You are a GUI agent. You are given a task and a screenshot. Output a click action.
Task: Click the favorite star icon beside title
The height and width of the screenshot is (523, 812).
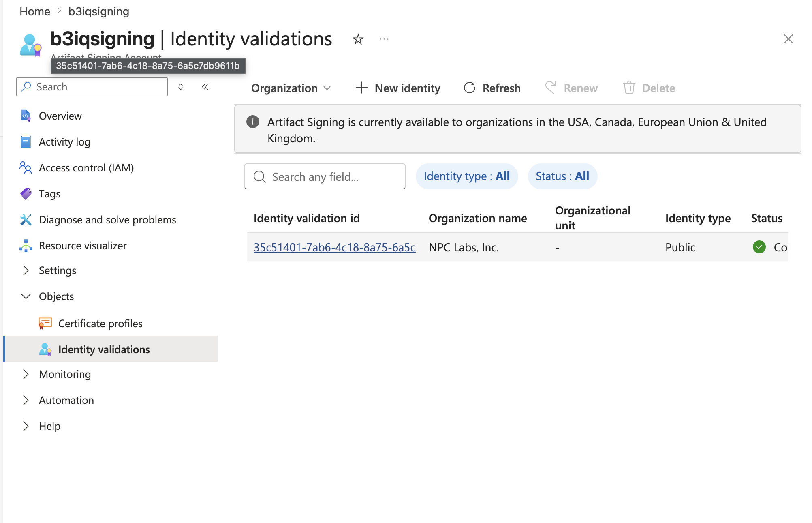[358, 39]
